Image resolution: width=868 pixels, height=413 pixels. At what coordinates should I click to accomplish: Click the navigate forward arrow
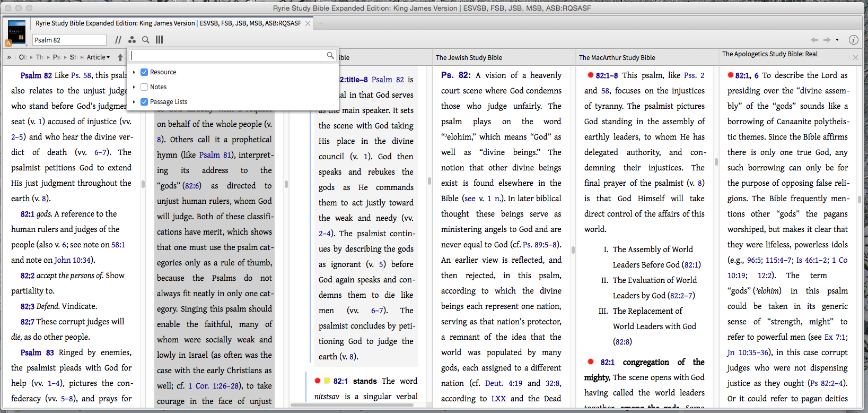click(x=827, y=40)
